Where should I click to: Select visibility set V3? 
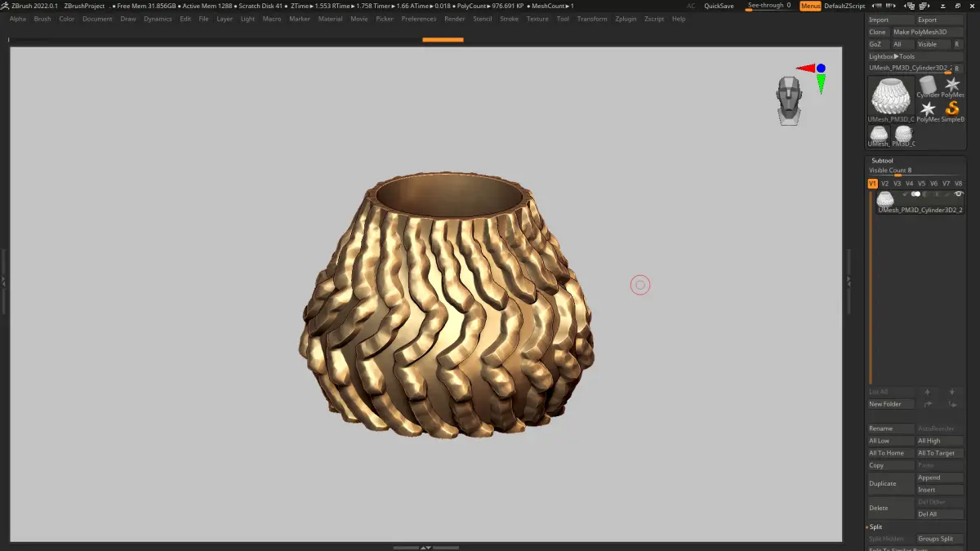click(897, 184)
